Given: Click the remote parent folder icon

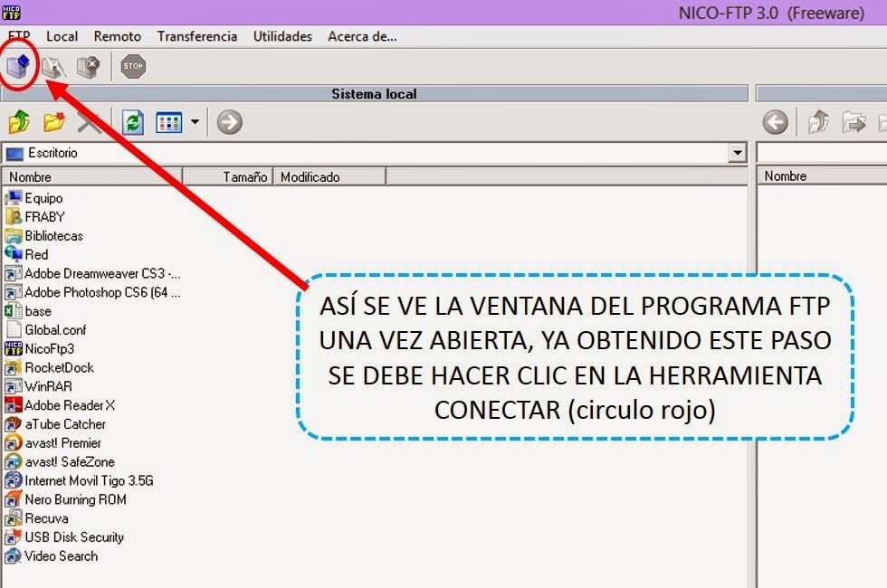Looking at the screenshot, I should (x=818, y=122).
